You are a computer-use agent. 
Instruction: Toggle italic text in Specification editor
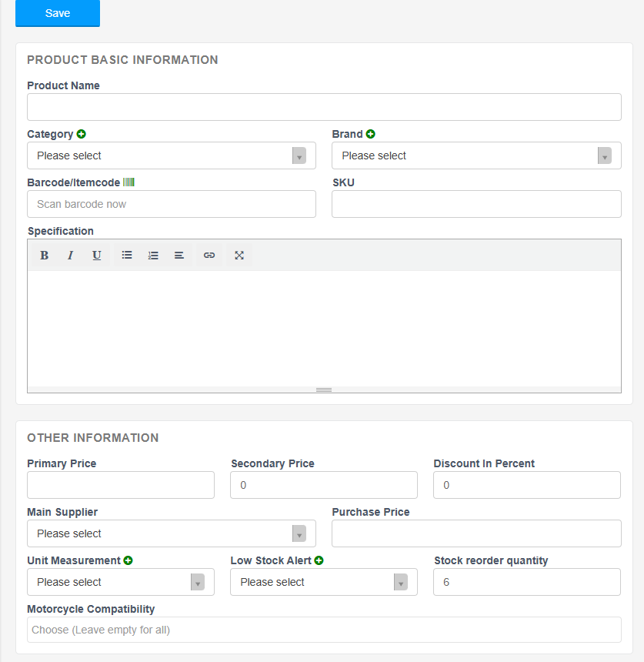[x=71, y=256]
